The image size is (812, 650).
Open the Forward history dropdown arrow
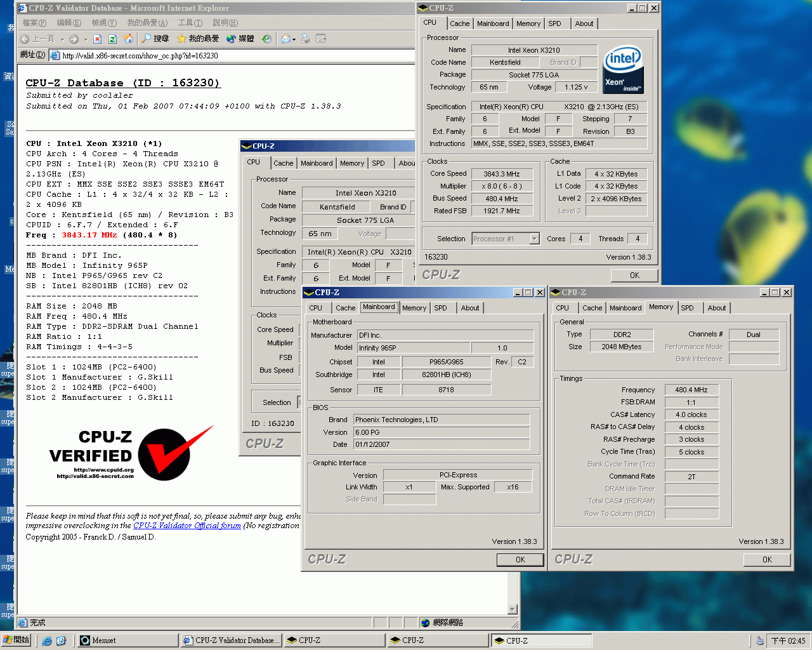(x=85, y=39)
